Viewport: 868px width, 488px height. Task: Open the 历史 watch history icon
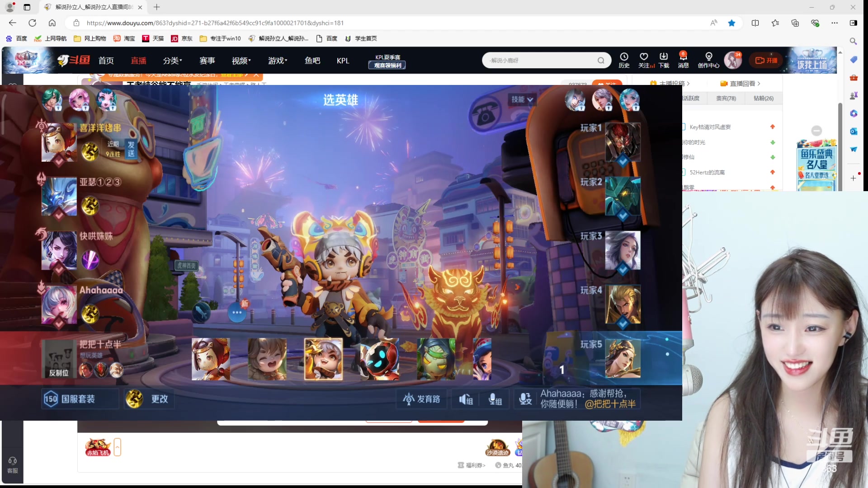(624, 60)
